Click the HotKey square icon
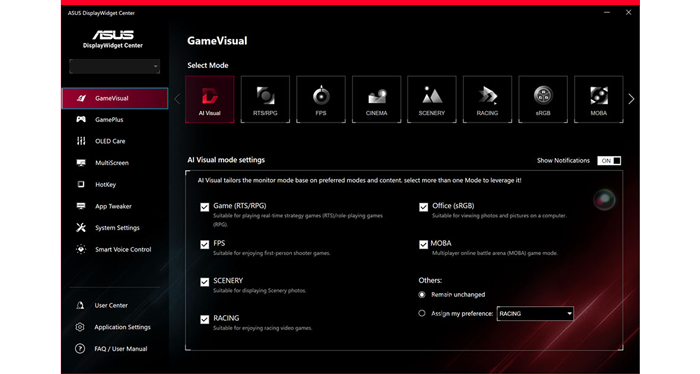Image resolution: width=700 pixels, height=374 pixels. pyautogui.click(x=81, y=184)
